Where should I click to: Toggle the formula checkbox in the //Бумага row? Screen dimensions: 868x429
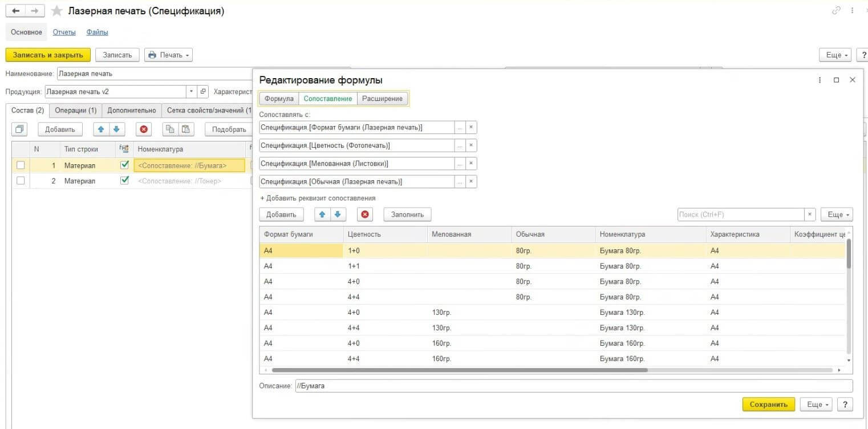pos(125,165)
